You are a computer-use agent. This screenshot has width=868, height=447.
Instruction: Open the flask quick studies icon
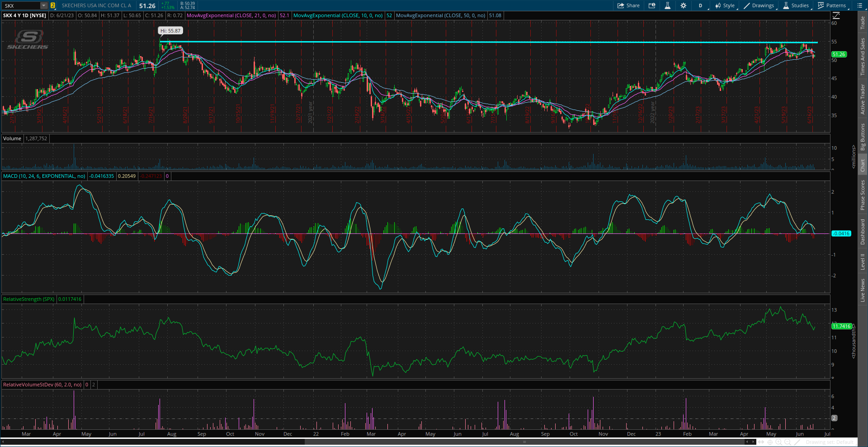(x=667, y=5)
